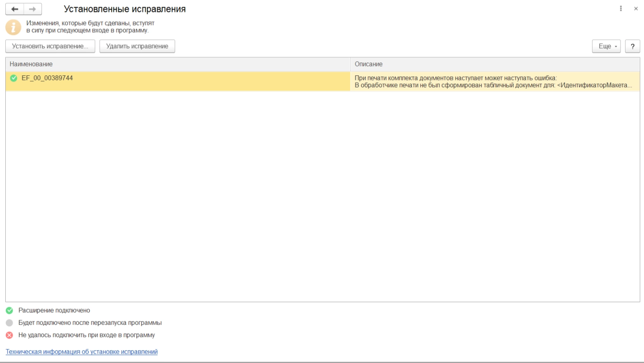Select the description cell of EF_00_00389744
The height and width of the screenshot is (363, 644).
(495, 81)
